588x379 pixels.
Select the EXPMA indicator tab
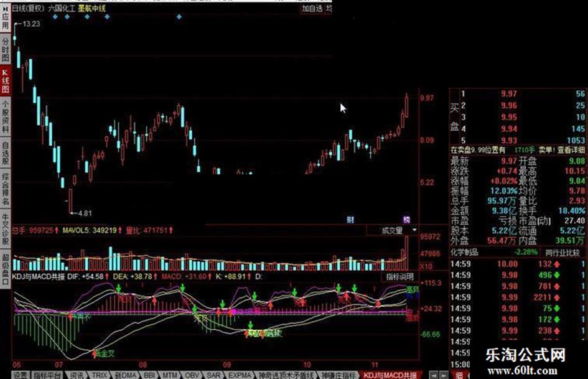240,375
